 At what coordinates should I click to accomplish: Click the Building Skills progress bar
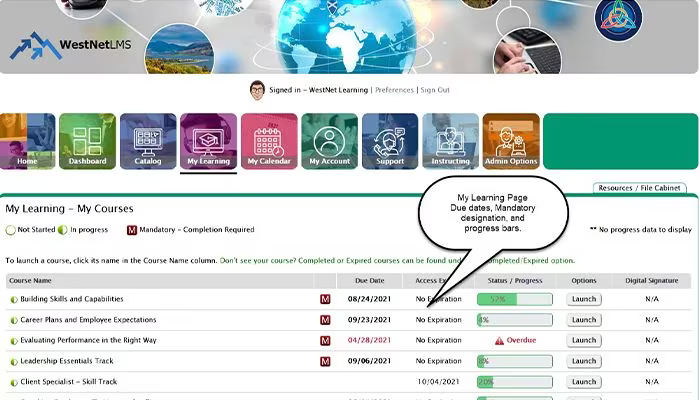(x=515, y=299)
